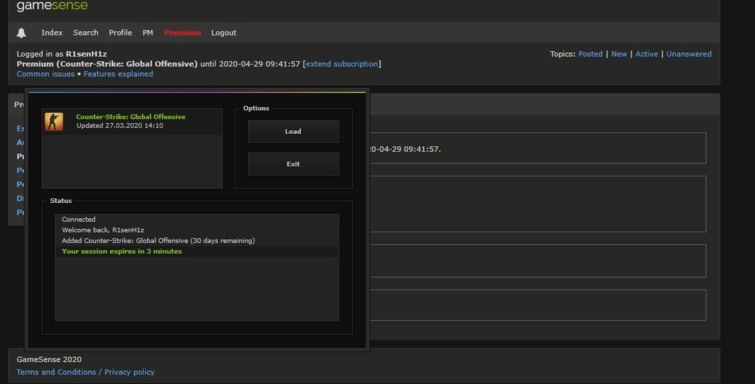Click the Counter-Strike game icon in loader
This screenshot has width=755, height=384.
click(x=54, y=121)
